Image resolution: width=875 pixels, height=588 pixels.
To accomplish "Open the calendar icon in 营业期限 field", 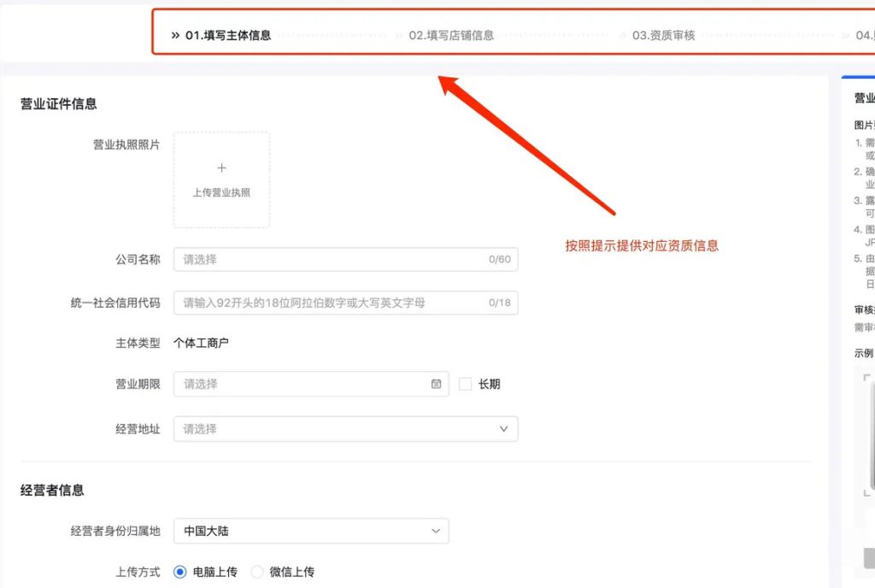I will click(x=436, y=385).
